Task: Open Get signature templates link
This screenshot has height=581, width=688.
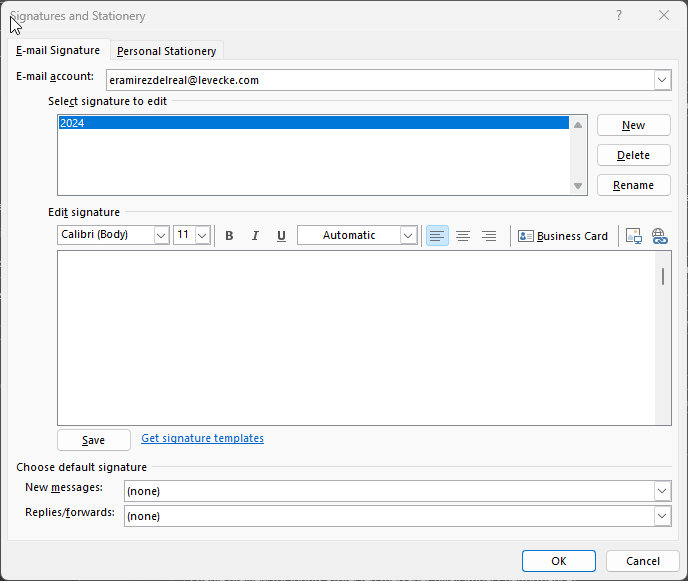Action: coord(202,438)
